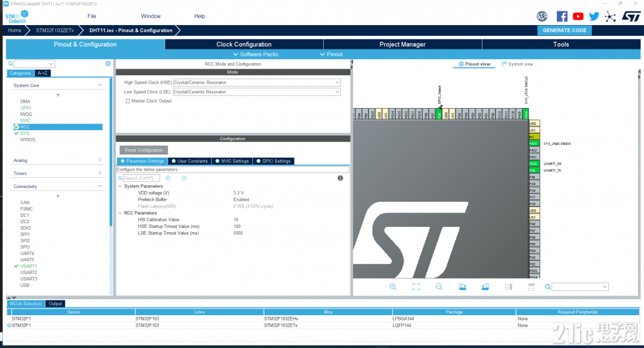
Task: Rotate chip view clockwise
Action: click(x=462, y=287)
